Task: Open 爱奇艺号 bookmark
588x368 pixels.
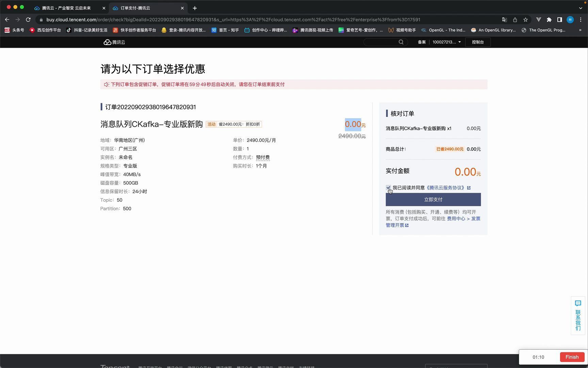Action: 361,30
